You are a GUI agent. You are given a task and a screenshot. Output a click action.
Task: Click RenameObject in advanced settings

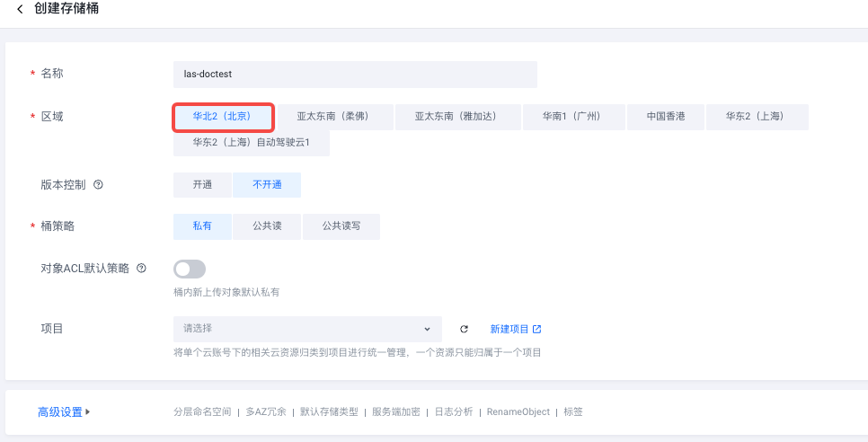(x=518, y=412)
